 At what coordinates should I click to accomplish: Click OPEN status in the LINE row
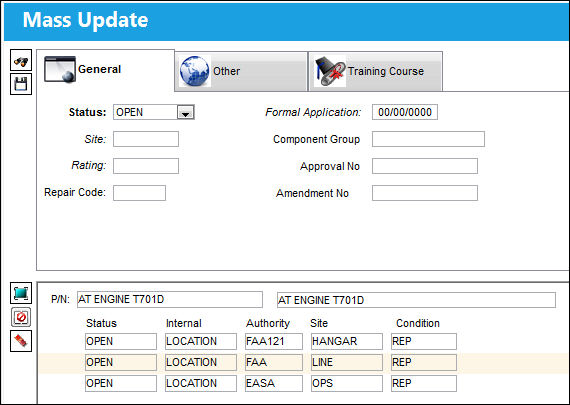click(x=121, y=362)
